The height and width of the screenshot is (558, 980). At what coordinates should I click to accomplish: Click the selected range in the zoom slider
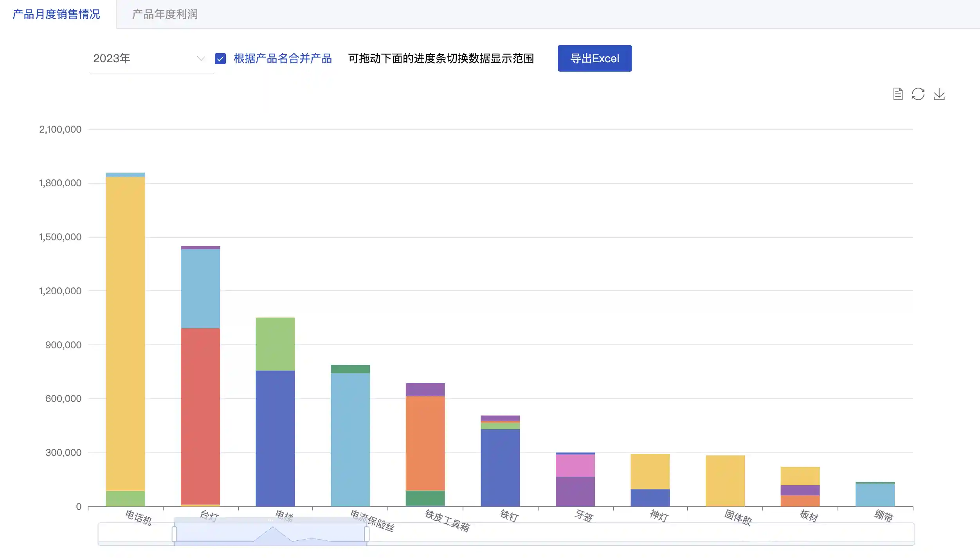[270, 534]
